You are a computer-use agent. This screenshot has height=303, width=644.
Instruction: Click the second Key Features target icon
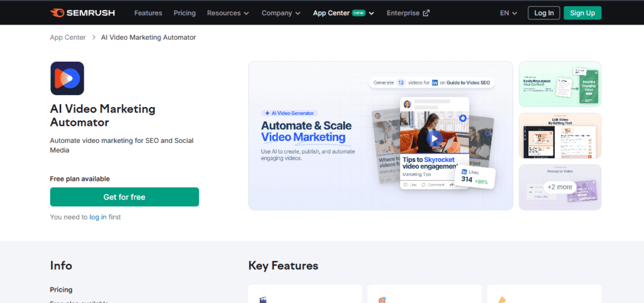(382, 300)
